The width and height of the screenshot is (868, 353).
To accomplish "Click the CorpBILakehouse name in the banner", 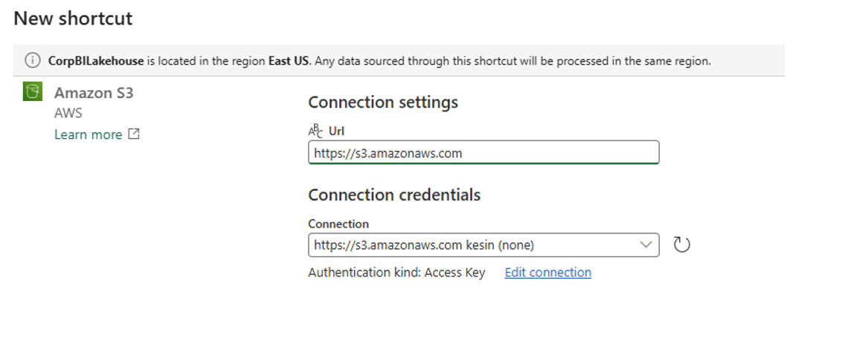I will (x=96, y=61).
